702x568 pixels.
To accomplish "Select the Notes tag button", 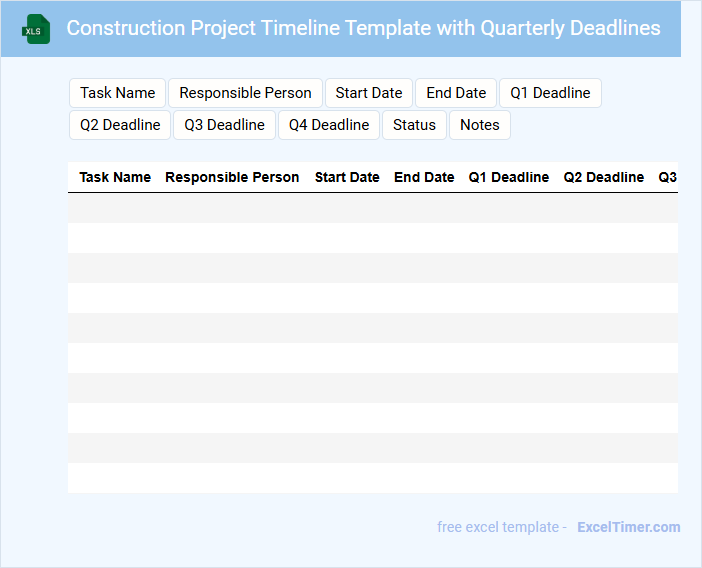I will click(480, 125).
